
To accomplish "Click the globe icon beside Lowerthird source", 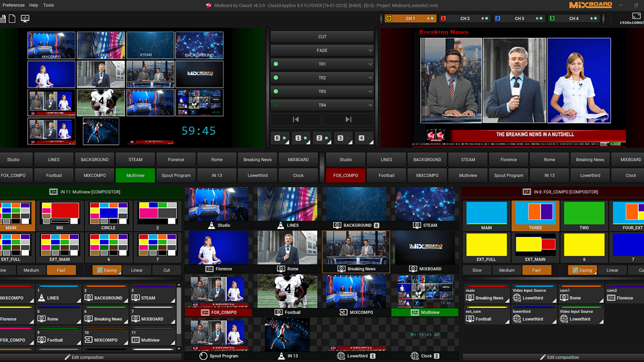I will point(340,356).
